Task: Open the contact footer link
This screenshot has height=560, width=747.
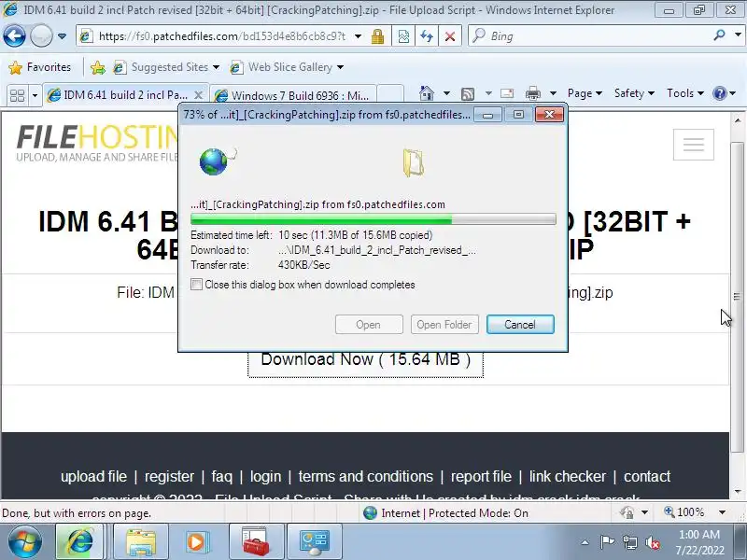Action: tap(647, 476)
